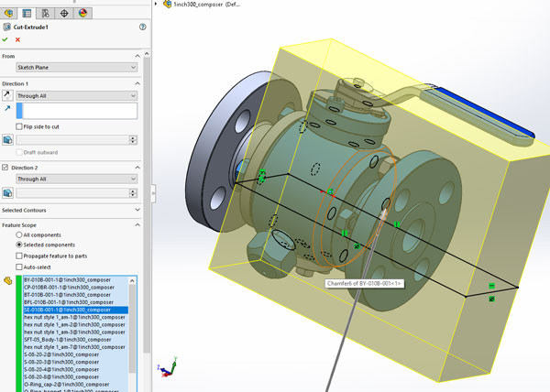Open help for Cut-Extrude1
The height and width of the screenshot is (392, 550).
[142, 27]
